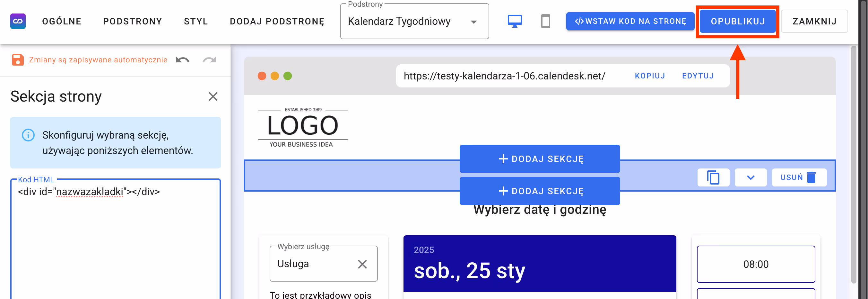Open the OGÓLNE menu
The height and width of the screenshot is (299, 868).
[62, 21]
